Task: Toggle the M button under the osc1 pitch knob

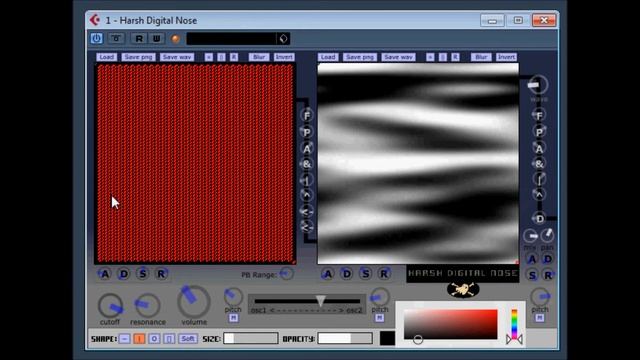Action: click(233, 318)
